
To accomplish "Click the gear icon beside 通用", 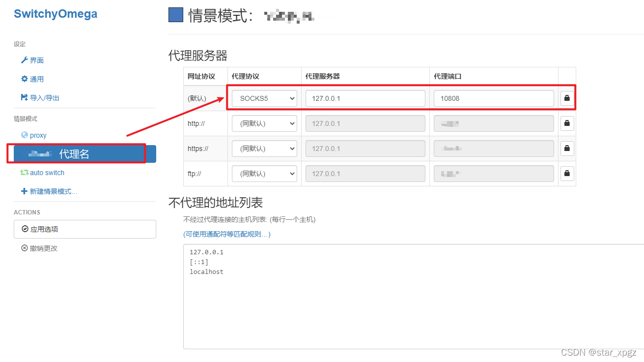I will coord(24,79).
